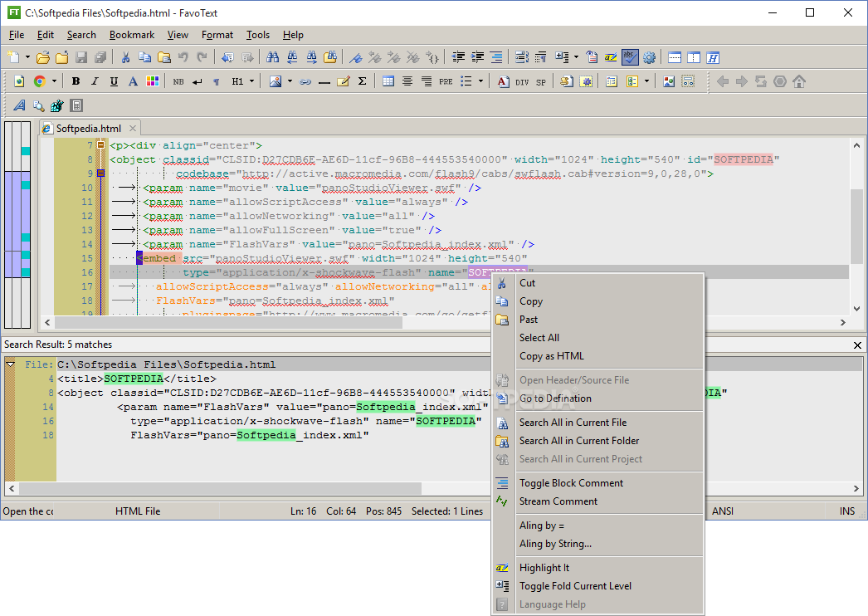
Task: Click the Highlight 'a' marker toolbar icon
Action: point(611,57)
